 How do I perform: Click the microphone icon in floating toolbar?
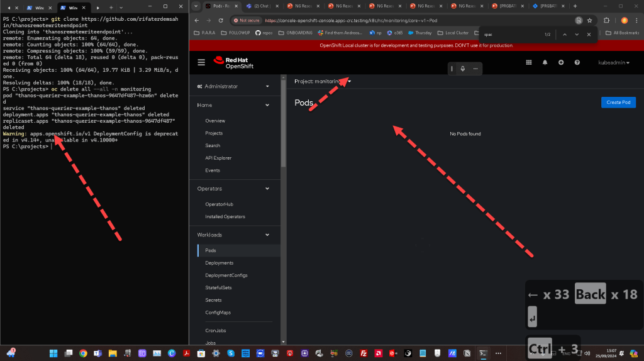(462, 69)
